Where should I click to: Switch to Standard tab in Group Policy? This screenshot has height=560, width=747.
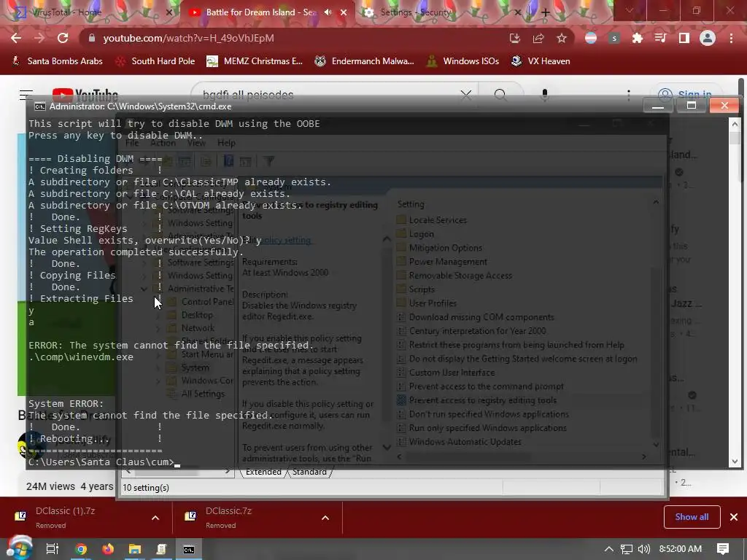309,472
